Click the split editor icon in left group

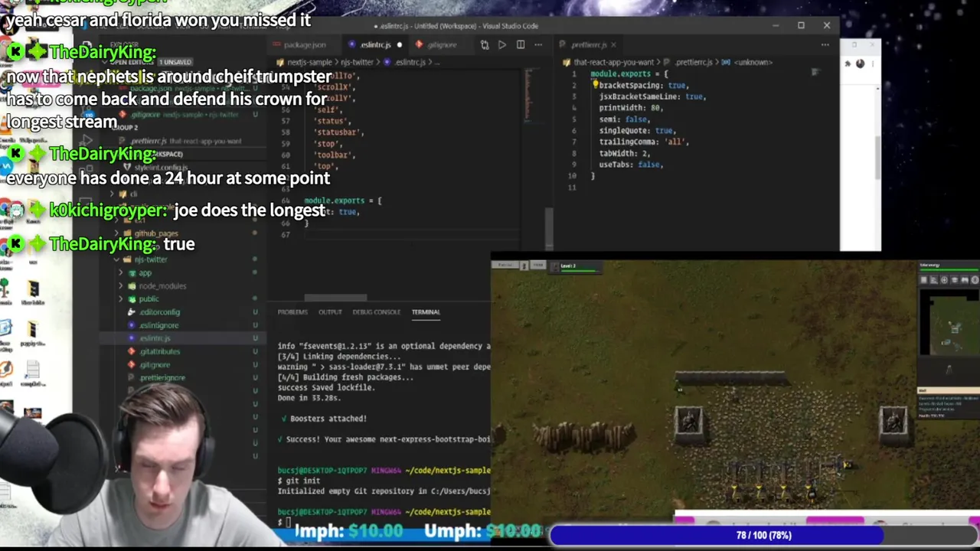(x=521, y=45)
